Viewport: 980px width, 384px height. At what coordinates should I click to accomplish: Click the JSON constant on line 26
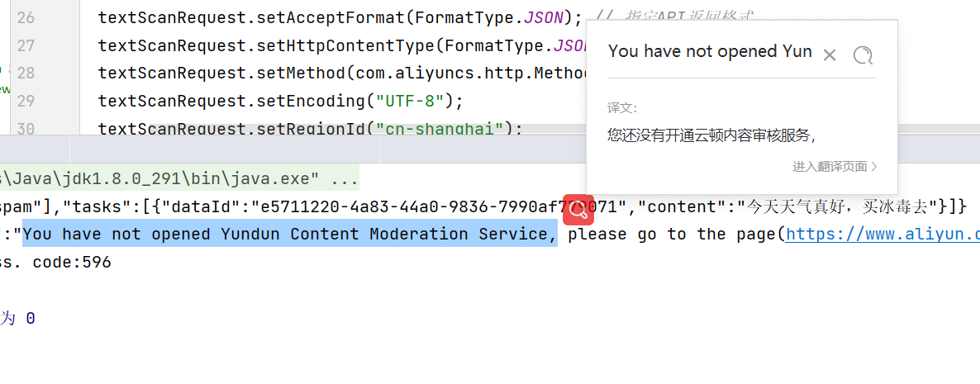[x=544, y=17]
